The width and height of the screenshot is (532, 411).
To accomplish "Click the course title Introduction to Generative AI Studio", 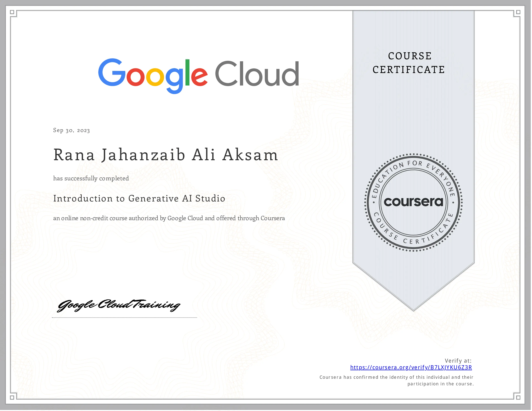I will click(x=139, y=198).
